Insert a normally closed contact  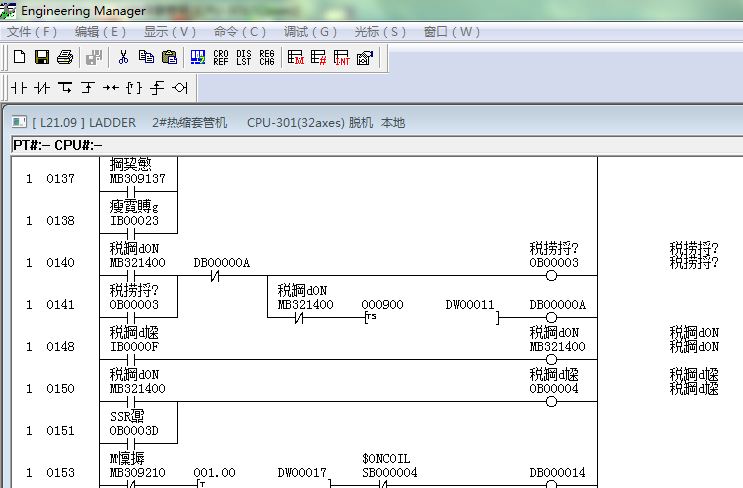click(42, 87)
